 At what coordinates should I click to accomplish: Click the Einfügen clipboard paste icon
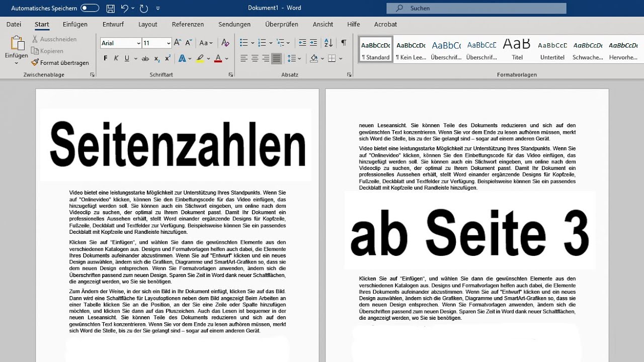pyautogui.click(x=17, y=43)
